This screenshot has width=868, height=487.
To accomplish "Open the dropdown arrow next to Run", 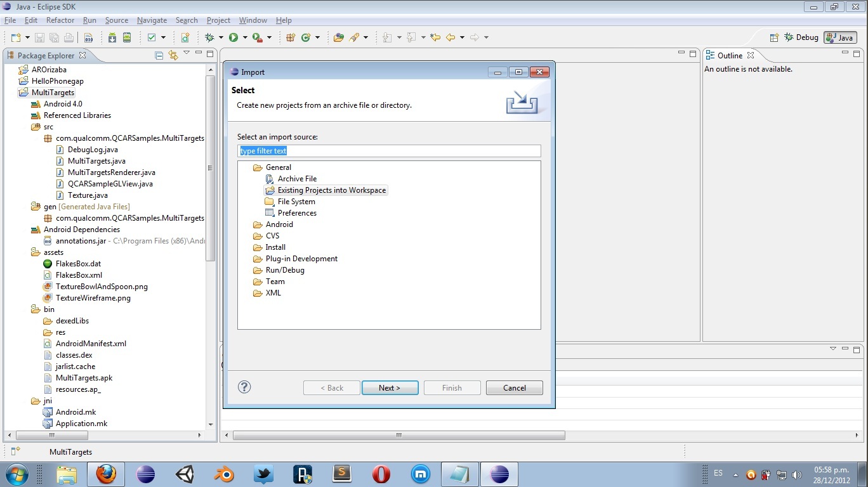I will 245,37.
